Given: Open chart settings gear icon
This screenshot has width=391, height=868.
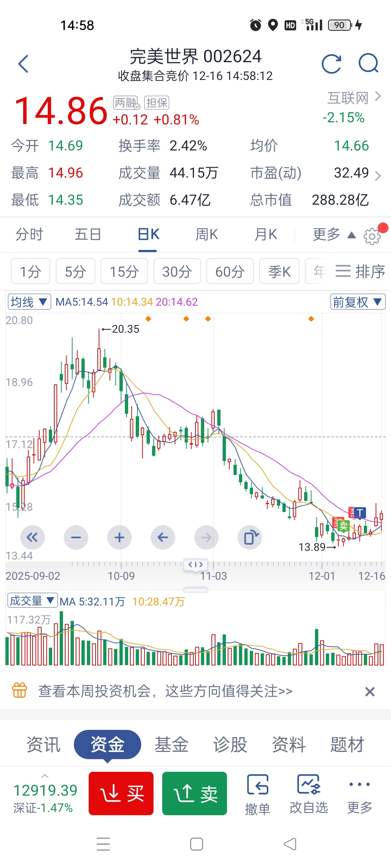Looking at the screenshot, I should click(372, 237).
